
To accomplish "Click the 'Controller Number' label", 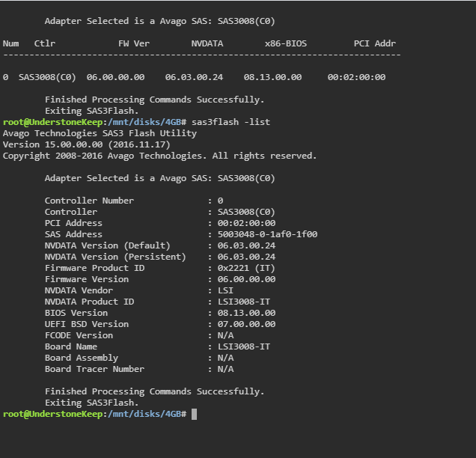I will [89, 201].
